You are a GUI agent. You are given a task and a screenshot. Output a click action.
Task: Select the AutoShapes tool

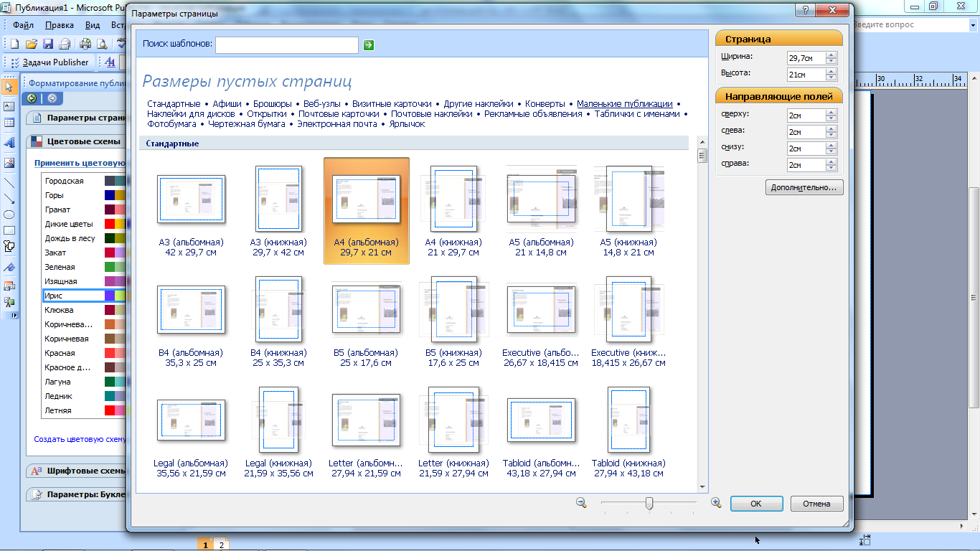9,246
